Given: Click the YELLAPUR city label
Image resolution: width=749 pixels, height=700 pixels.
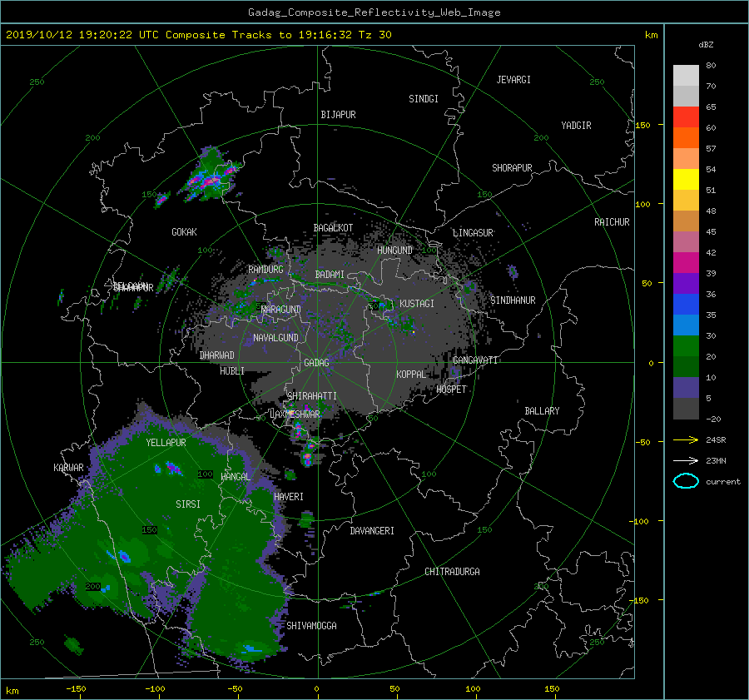Looking at the screenshot, I should (166, 443).
